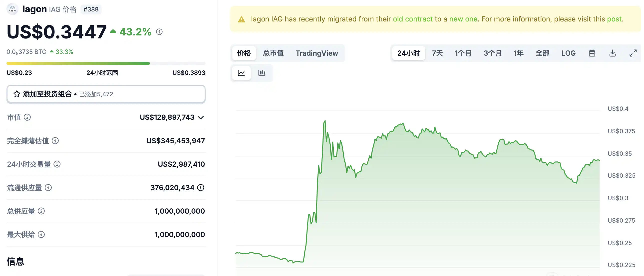The width and height of the screenshot is (644, 276).
Task: Click the info icon after 376,020,434 supply
Action: [201, 188]
